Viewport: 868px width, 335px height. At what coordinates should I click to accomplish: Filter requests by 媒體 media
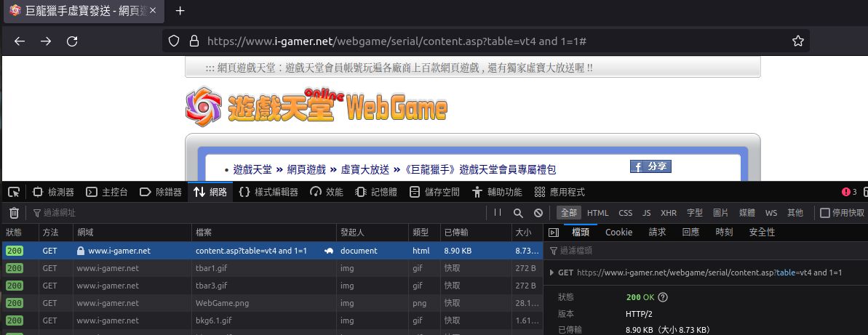pyautogui.click(x=746, y=213)
